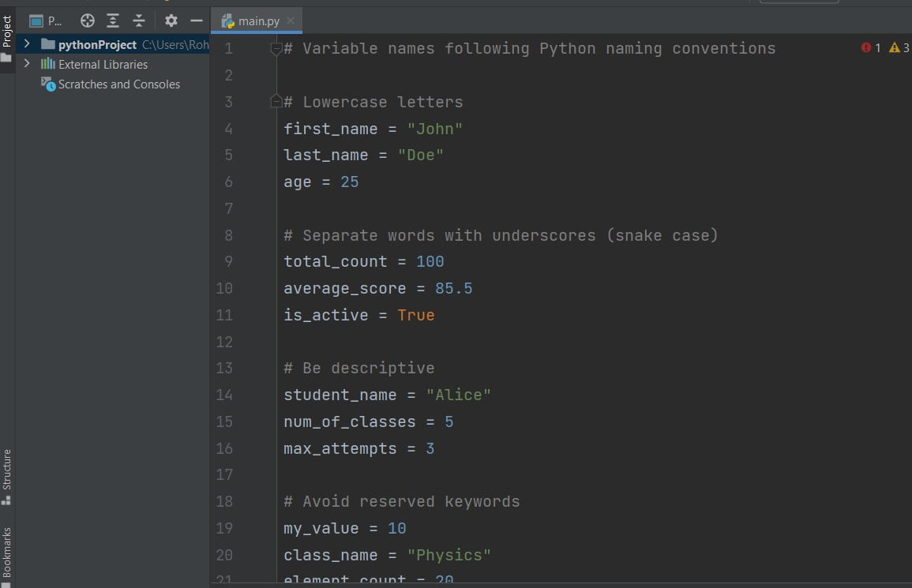Hide the Project tool window

(196, 21)
